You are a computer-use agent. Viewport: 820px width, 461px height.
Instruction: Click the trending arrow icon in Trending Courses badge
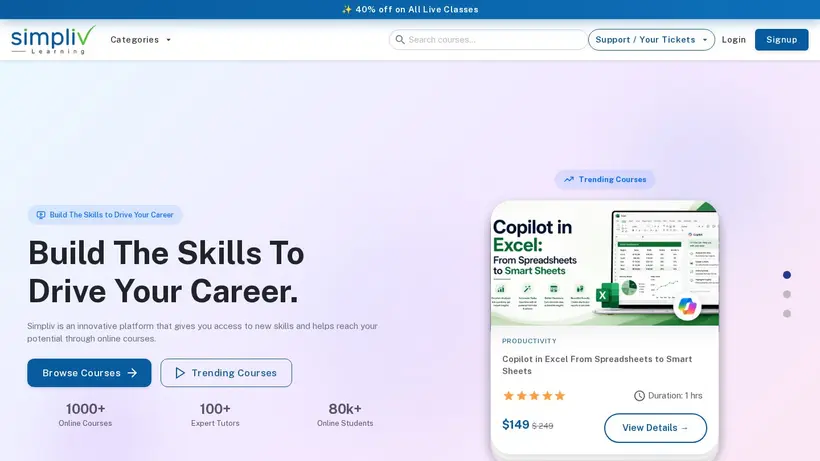[568, 179]
